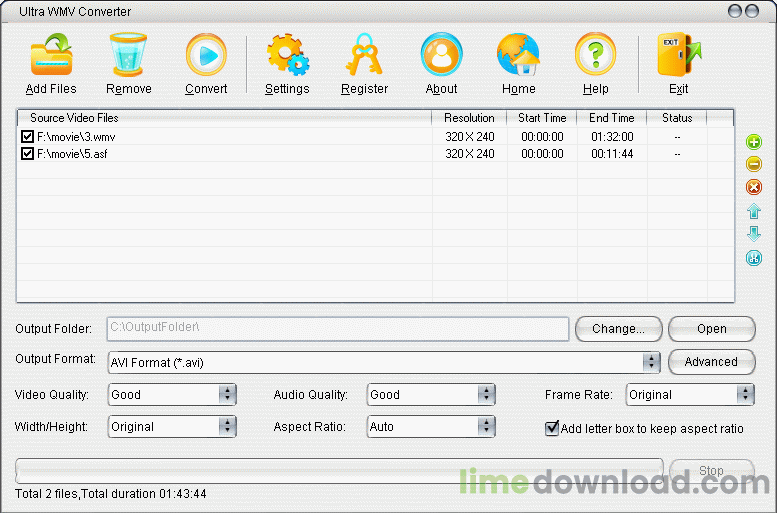This screenshot has width=777, height=513.
Task: Click the Add Files toolbar icon
Action: pos(50,56)
